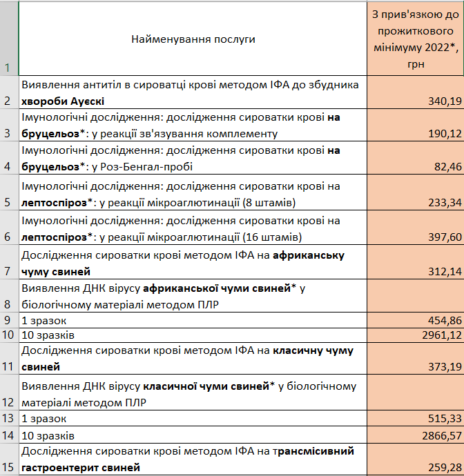Select the Роз-Бенгал-пробі brucellosis cell
The image size is (464, 476).
[193, 159]
